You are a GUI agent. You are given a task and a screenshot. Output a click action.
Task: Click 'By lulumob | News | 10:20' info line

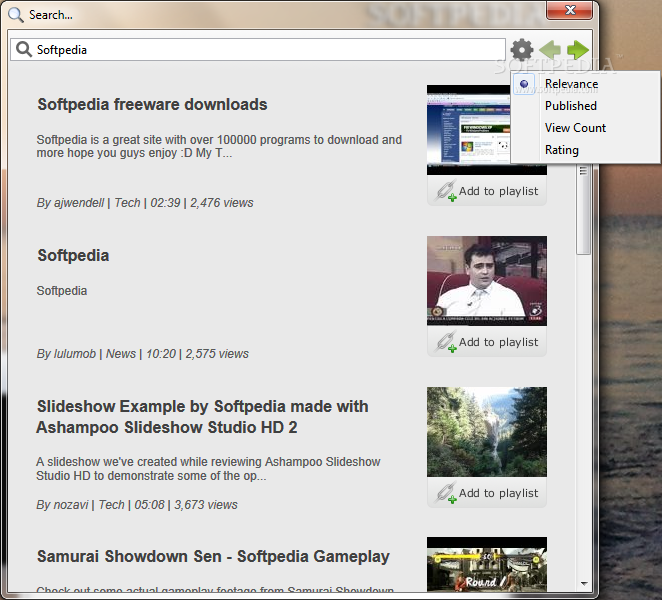(143, 353)
